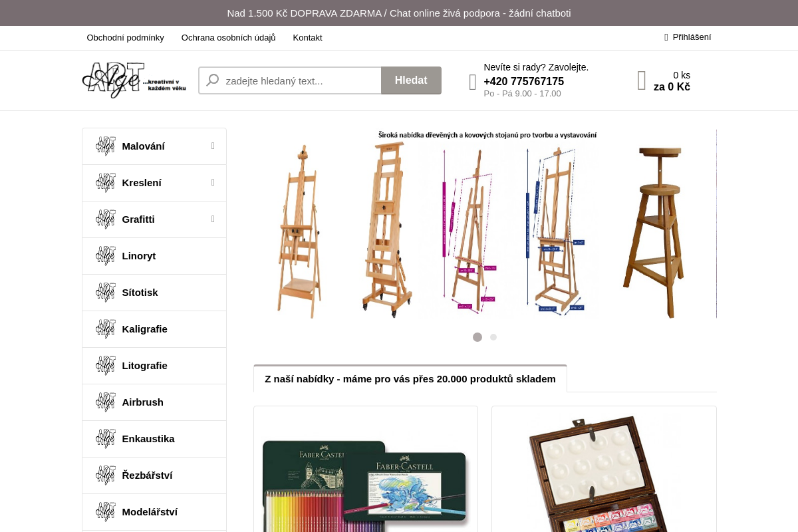Expand the Grafitti category submenu arrow
Image resolution: width=798 pixels, height=532 pixels.
(213, 219)
